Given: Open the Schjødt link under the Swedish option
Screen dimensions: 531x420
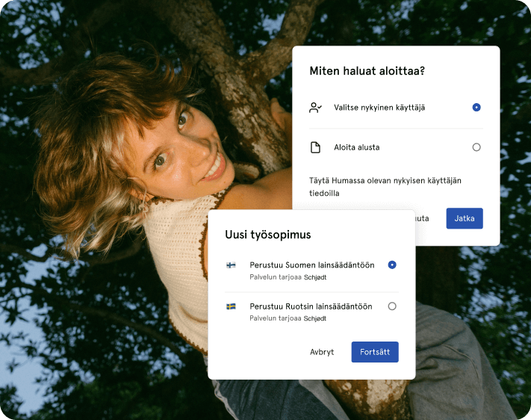Looking at the screenshot, I should [315, 319].
